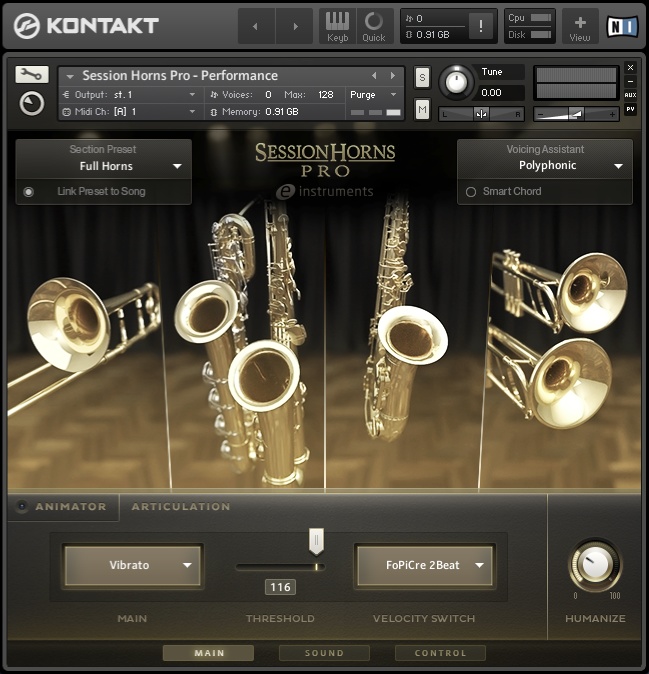Viewport: 649px width, 674px height.
Task: Open the View plus menu
Action: coord(580,27)
